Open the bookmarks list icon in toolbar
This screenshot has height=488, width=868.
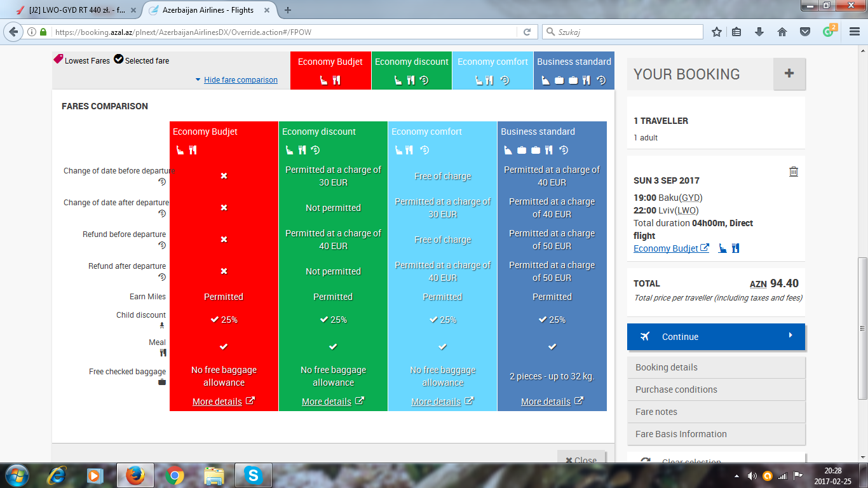coord(736,32)
